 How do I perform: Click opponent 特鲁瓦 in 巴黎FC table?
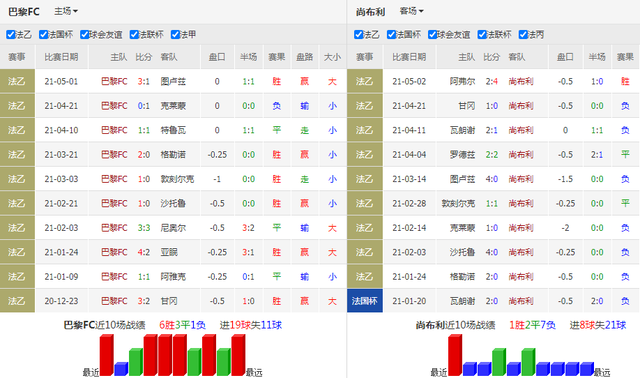pos(173,130)
